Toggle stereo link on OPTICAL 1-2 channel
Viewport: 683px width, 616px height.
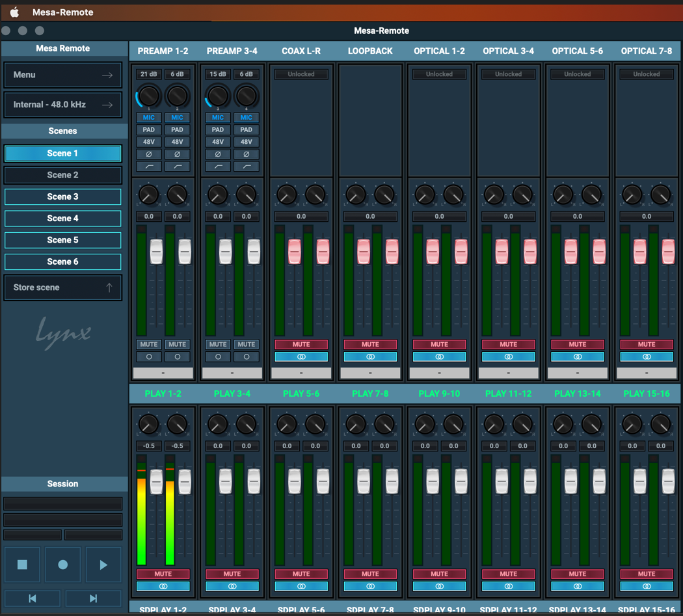point(439,357)
